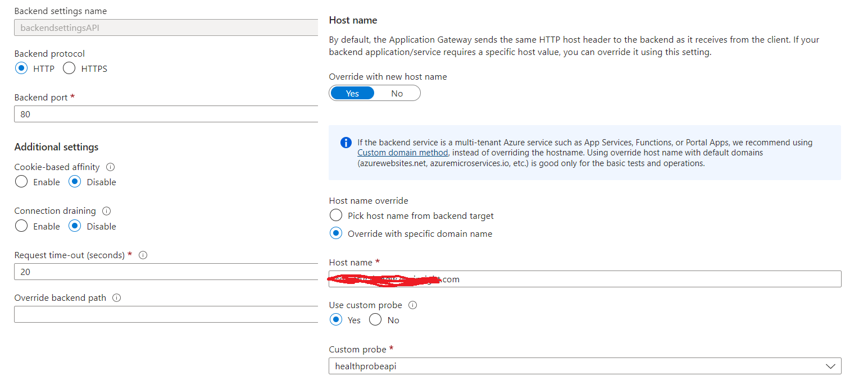This screenshot has width=868, height=376.
Task: Select No for Use custom probe
Action: [375, 320]
